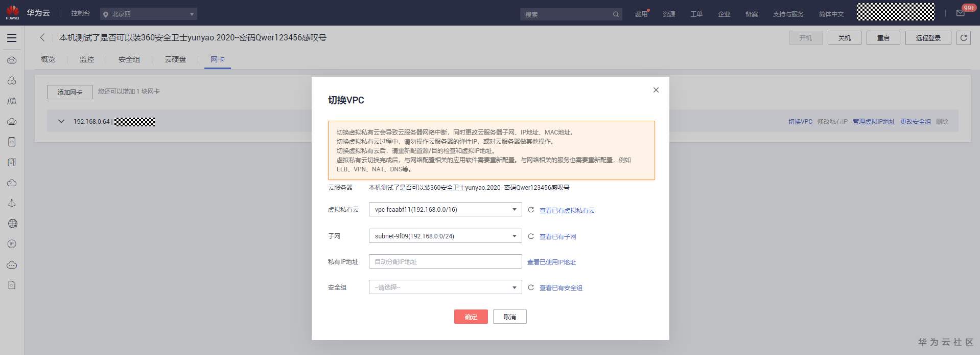
Task: Click the three-circles cluster sidebar icon
Action: coord(12,81)
